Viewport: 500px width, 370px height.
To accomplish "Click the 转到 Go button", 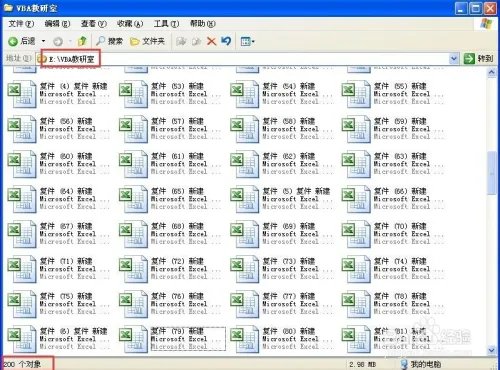I will click(478, 59).
